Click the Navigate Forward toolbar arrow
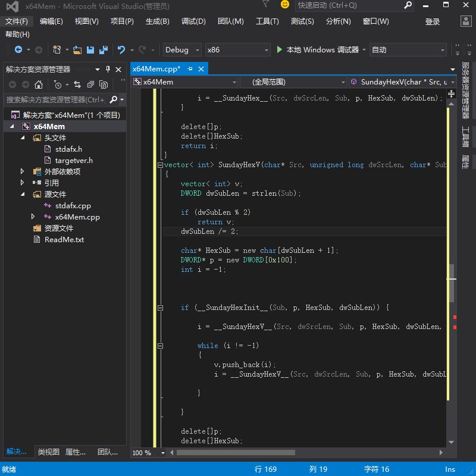 click(39, 50)
